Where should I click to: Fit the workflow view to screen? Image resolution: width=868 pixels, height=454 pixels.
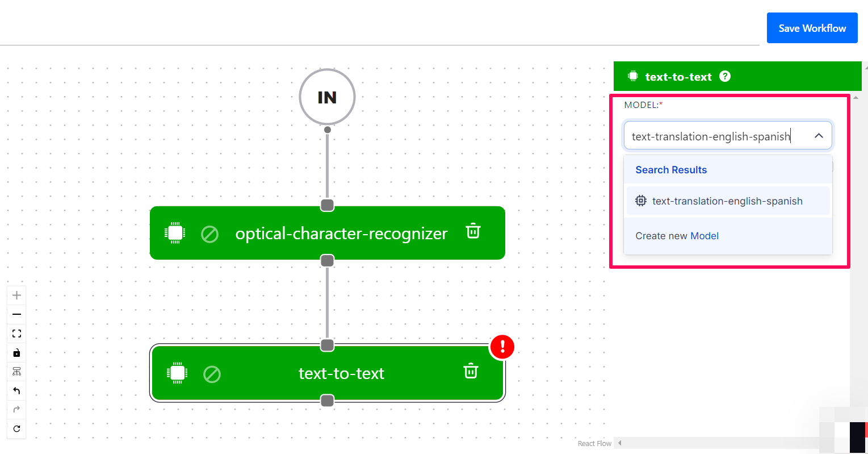pos(16,334)
